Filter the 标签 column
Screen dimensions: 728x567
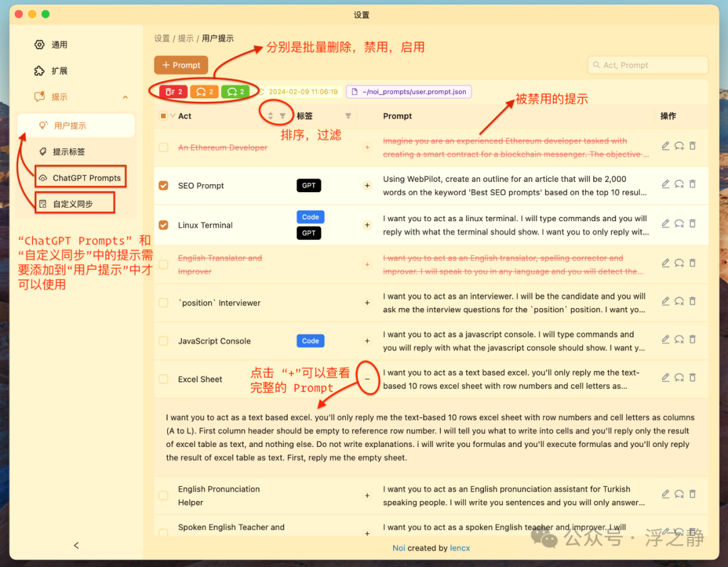[348, 116]
